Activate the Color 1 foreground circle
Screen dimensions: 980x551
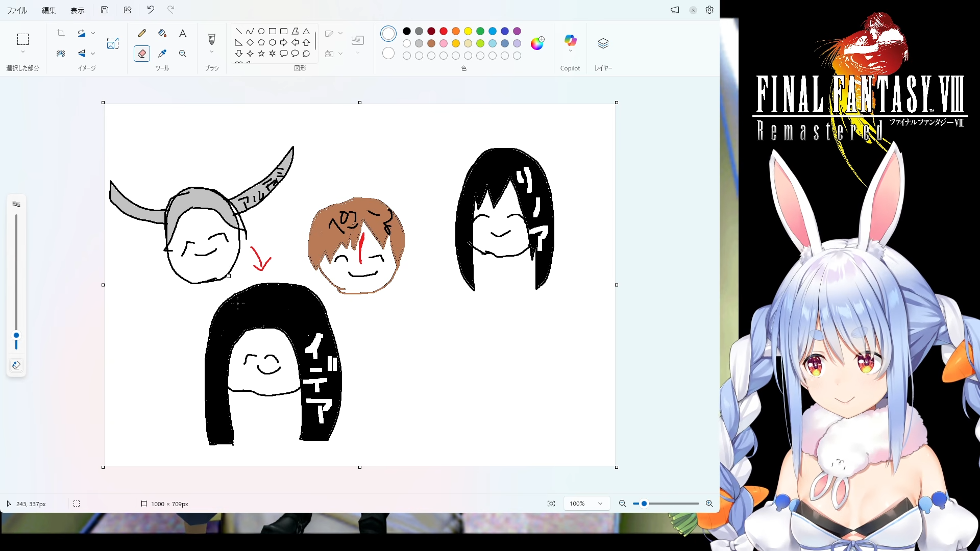[388, 34]
